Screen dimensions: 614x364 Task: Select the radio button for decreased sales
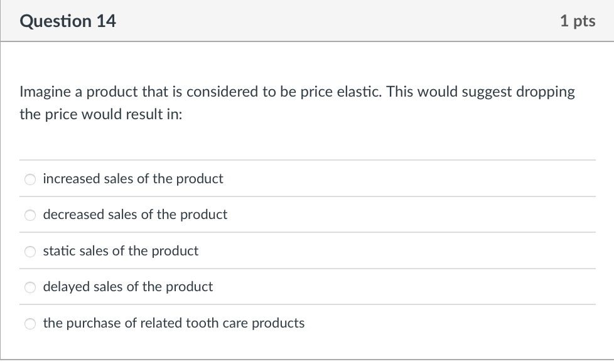pos(30,215)
